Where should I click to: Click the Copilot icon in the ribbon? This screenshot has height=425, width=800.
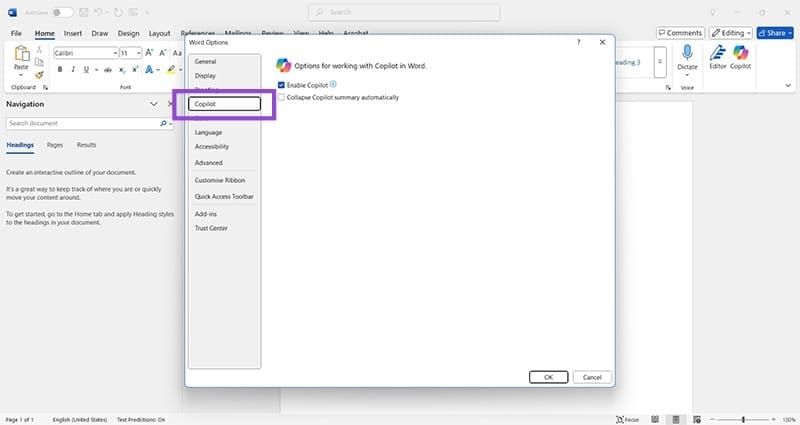740,54
